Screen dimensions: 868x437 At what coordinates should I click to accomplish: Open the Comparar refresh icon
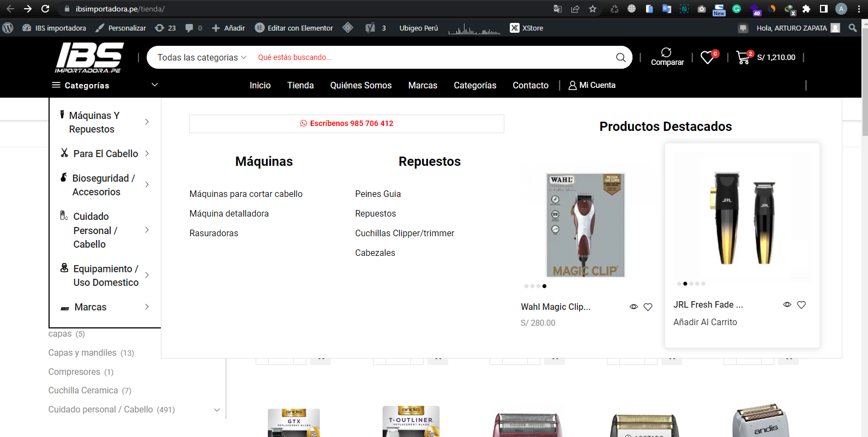pyautogui.click(x=666, y=52)
